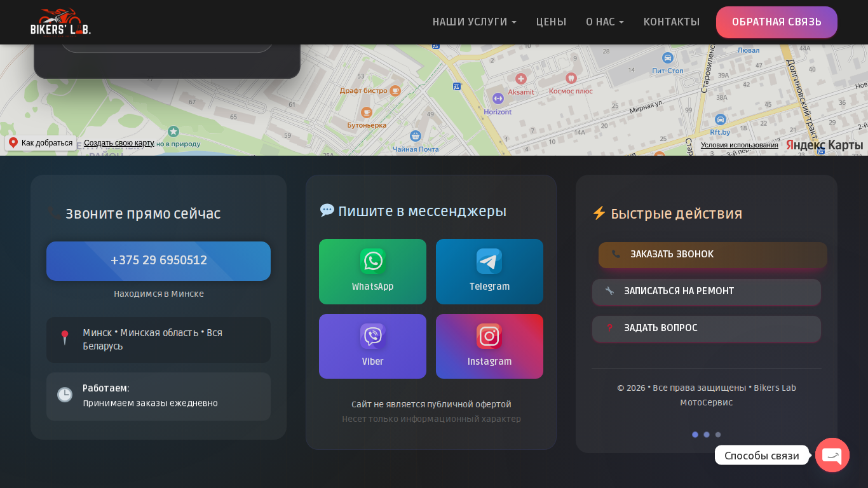Select the Драфт бистро café marker

395,91
